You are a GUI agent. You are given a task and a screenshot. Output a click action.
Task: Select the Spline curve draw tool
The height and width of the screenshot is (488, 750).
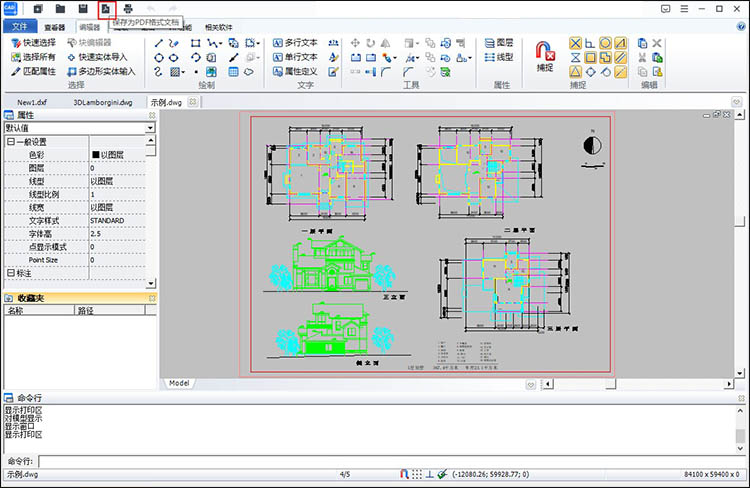point(158,72)
